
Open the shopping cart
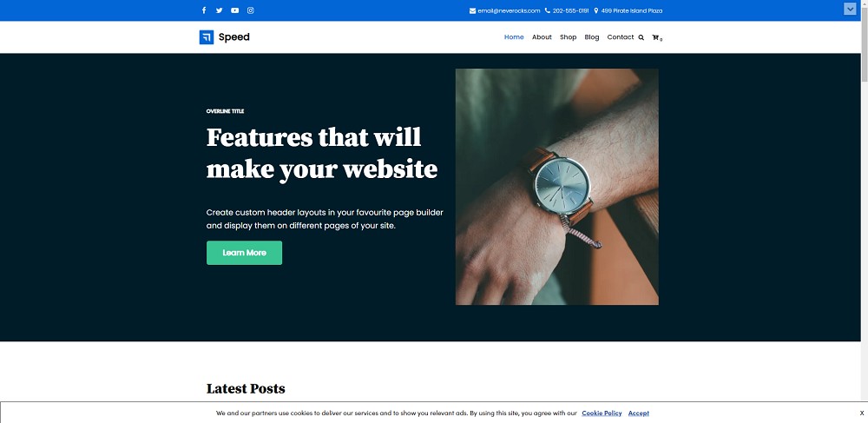tap(656, 37)
